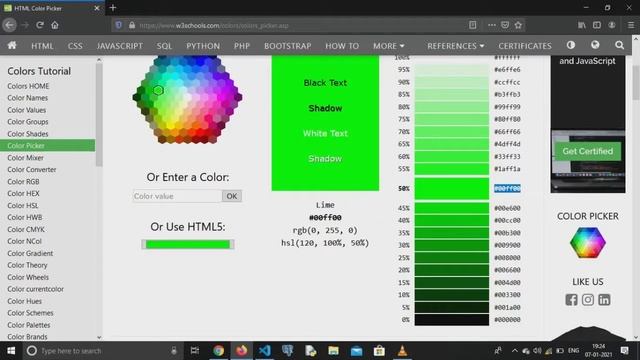The image size is (640, 360).
Task: Open Color Wheels link in sidebar
Action: coord(28,277)
